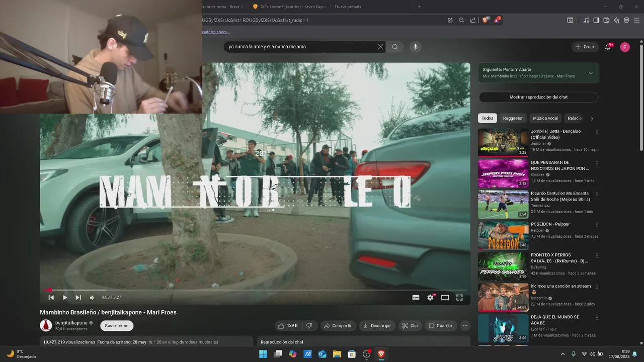The height and width of the screenshot is (362, 644).
Task: Open hicimos una canción en stream thumbnail
Action: click(503, 297)
